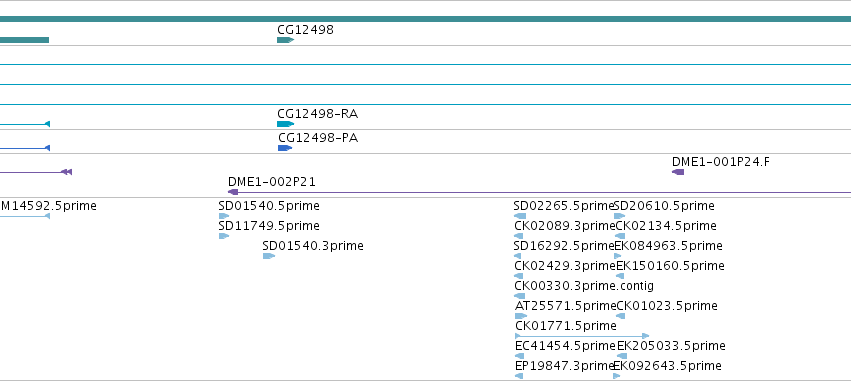This screenshot has width=851, height=381.
Task: Select the EK092643.5prime EST arrow
Action: 617,376
